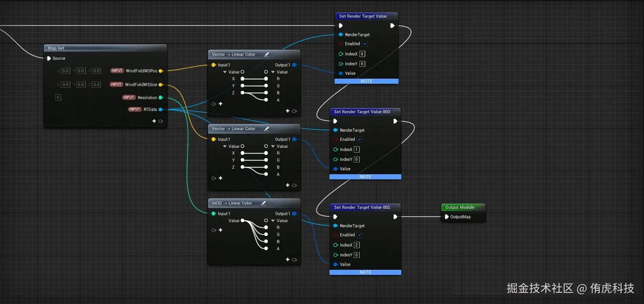The height and width of the screenshot is (304, 644).
Task: Click IndexY field on Set Render Target Value 002
Action: point(356,255)
